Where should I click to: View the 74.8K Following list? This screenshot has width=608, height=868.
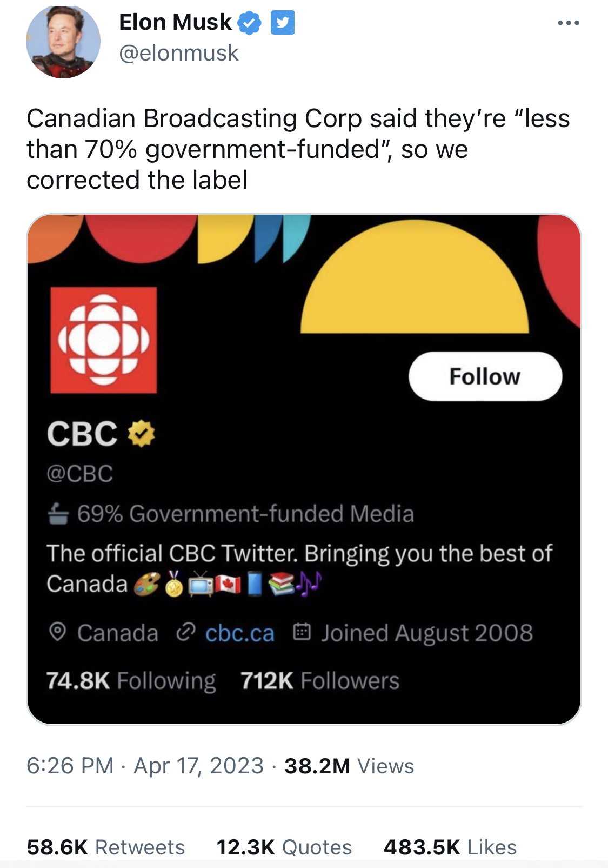coord(131,680)
